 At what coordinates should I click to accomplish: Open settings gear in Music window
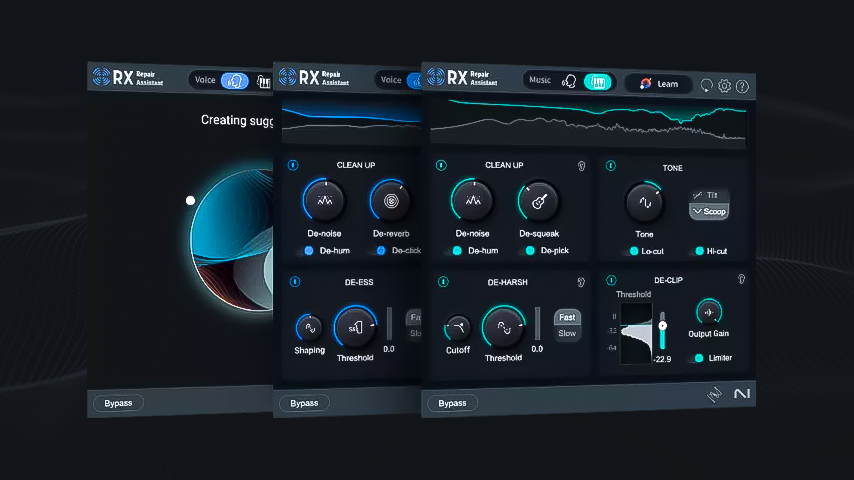point(724,86)
